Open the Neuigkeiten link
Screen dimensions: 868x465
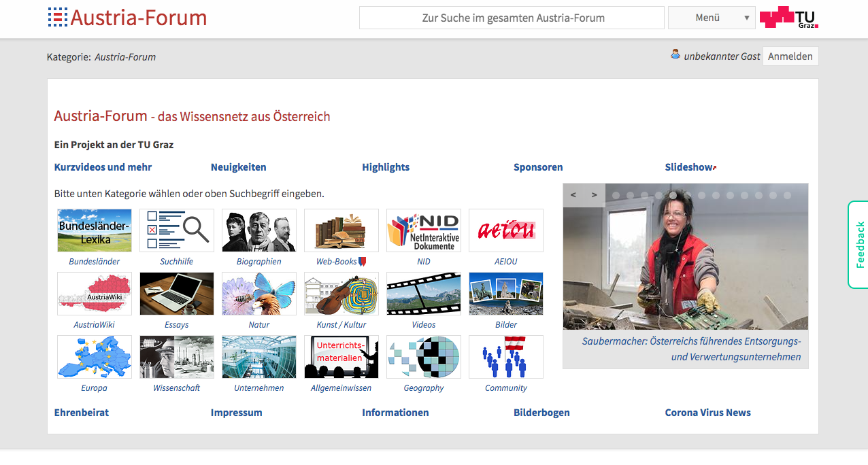coord(239,167)
